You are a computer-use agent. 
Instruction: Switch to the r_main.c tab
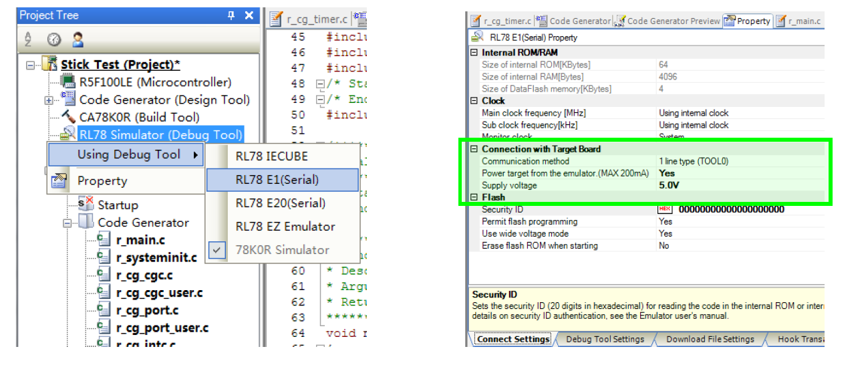(798, 21)
